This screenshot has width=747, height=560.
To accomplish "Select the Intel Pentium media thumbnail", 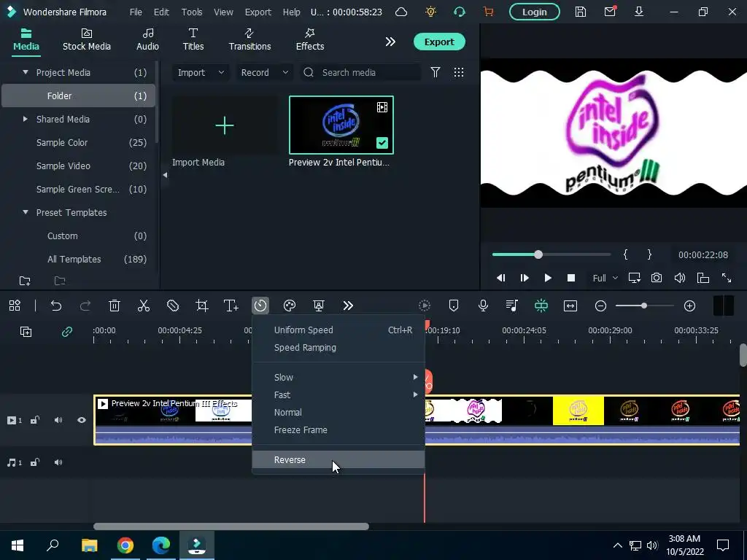I will [341, 125].
